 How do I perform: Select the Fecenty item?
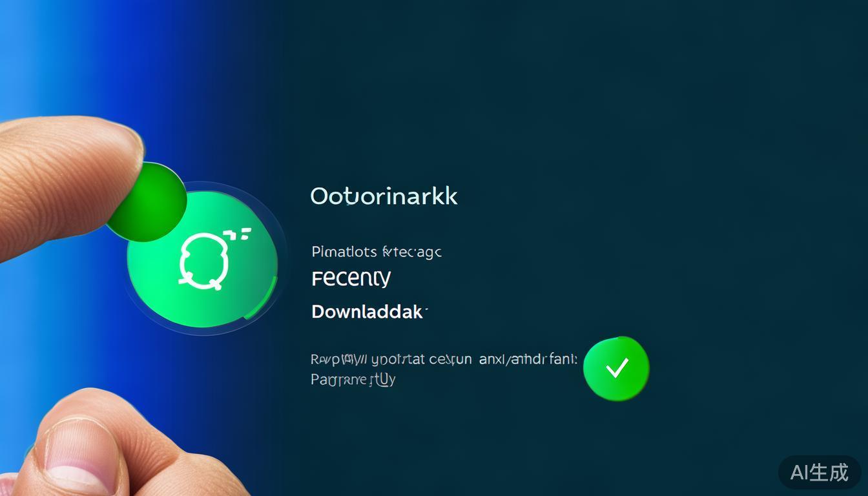pos(351,279)
